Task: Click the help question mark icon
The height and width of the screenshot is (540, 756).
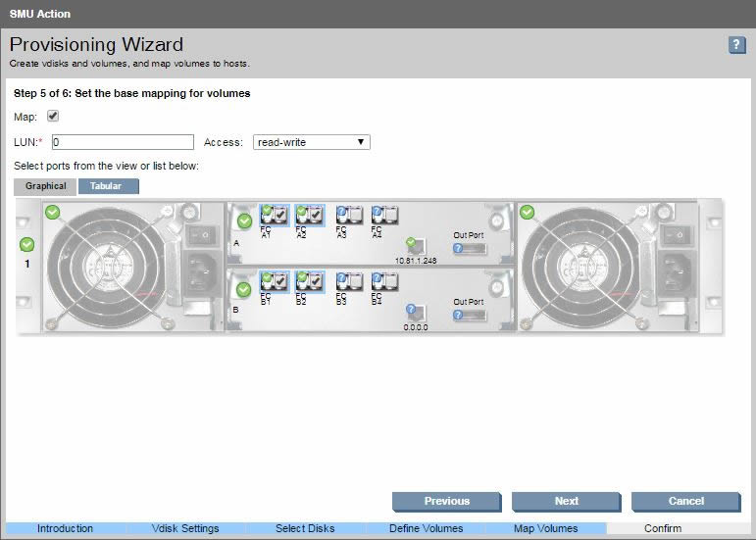Action: [x=737, y=45]
